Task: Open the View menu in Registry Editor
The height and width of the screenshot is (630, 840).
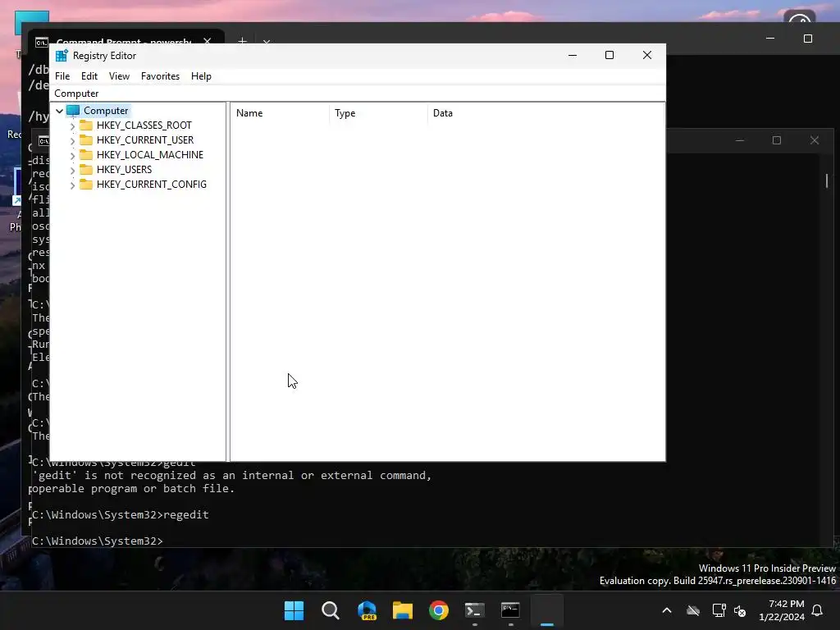Action: [119, 76]
